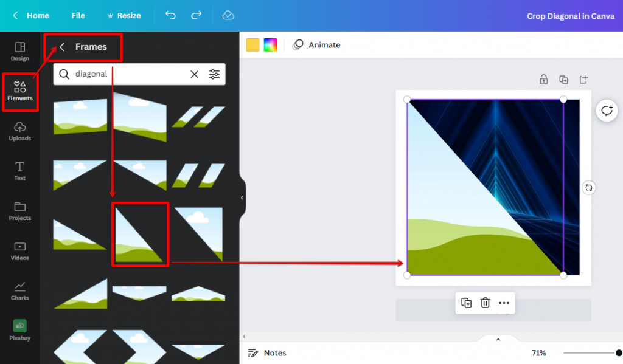Click the diagonal search input field
The image size is (623, 364).
coord(122,74)
